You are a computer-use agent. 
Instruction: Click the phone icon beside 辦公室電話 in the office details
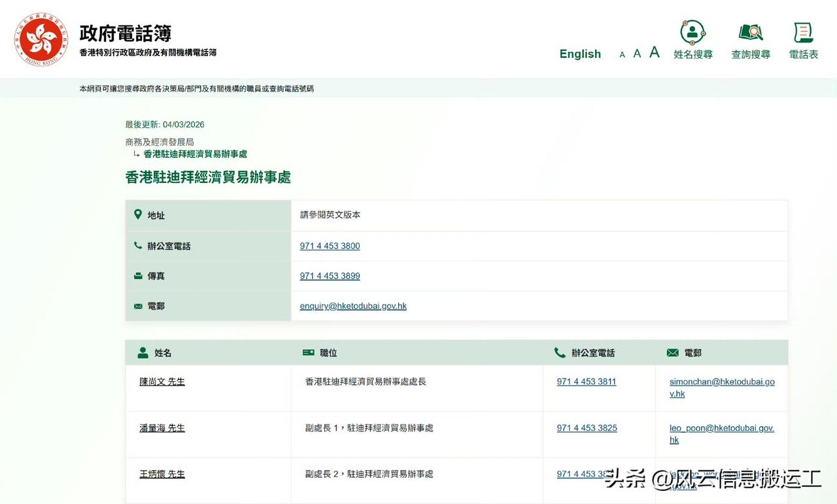click(138, 246)
